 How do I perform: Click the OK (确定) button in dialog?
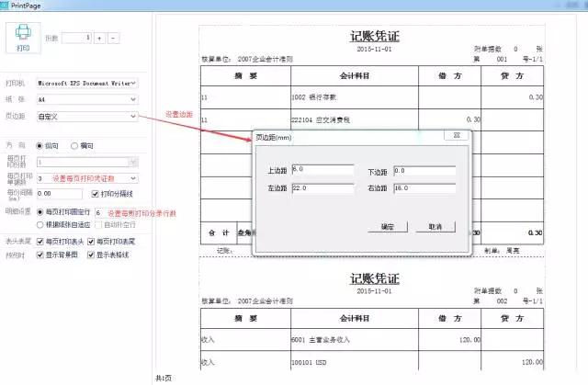coord(387,226)
